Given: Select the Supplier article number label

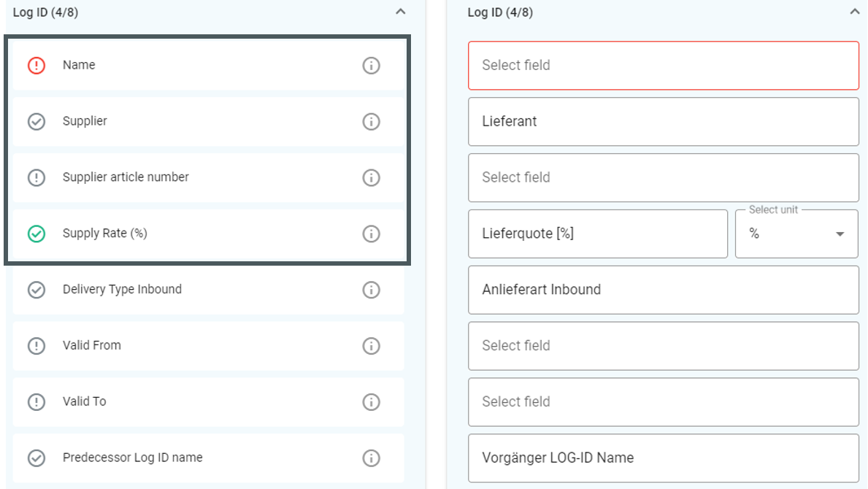Looking at the screenshot, I should 126,177.
